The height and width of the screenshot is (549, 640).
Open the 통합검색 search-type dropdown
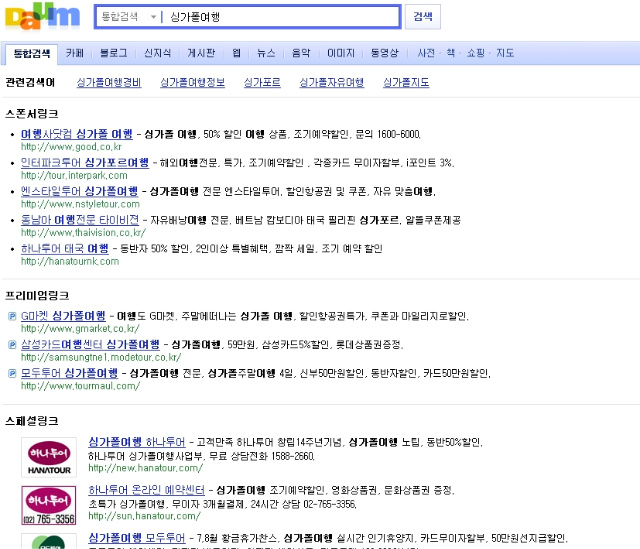129,17
